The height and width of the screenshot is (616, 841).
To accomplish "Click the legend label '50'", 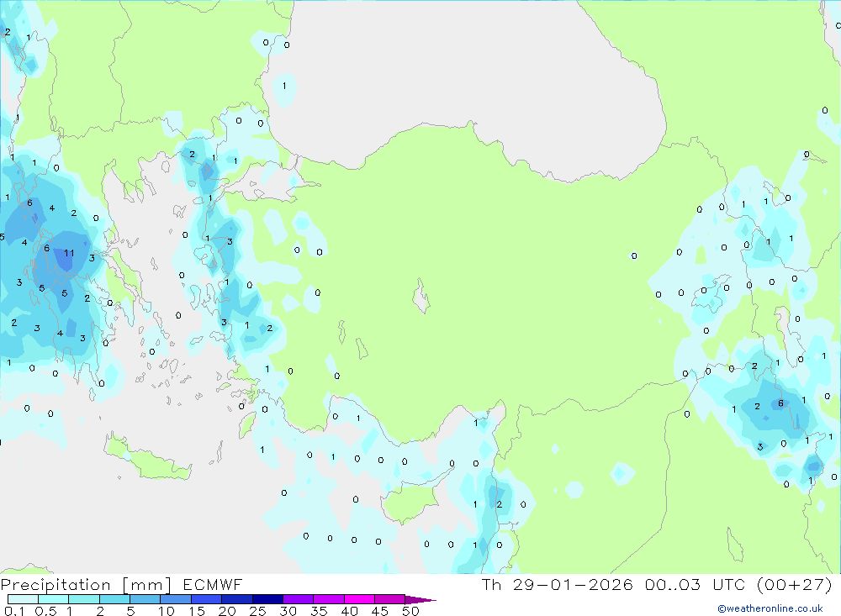I will [x=410, y=611].
